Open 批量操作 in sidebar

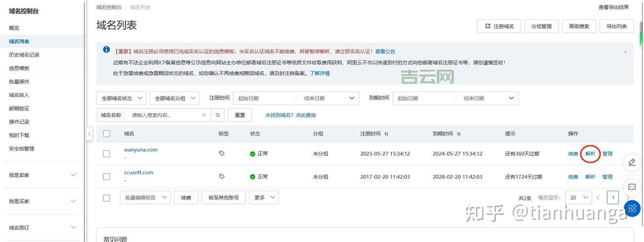[19, 82]
